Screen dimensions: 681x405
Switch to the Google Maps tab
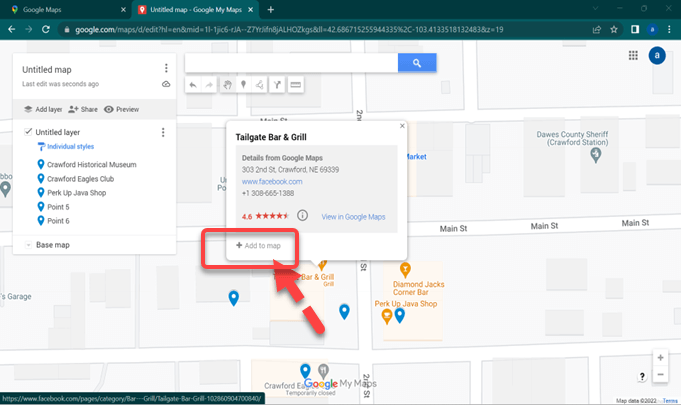point(42,10)
